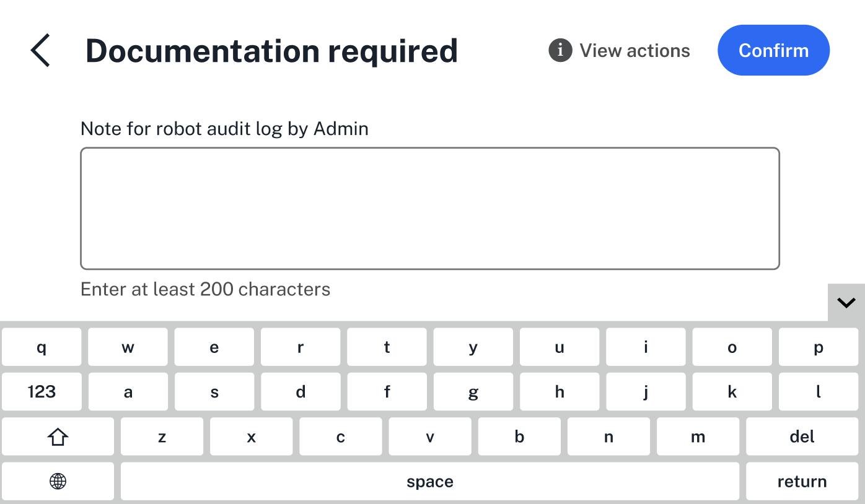Viewport: 865px width, 504px height.
Task: Tap the x key
Action: [251, 437]
